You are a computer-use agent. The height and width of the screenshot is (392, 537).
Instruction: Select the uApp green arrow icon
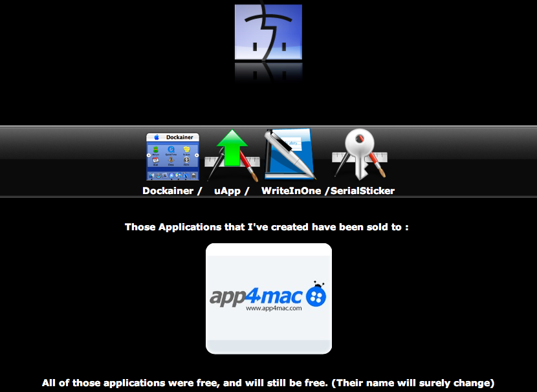click(232, 155)
